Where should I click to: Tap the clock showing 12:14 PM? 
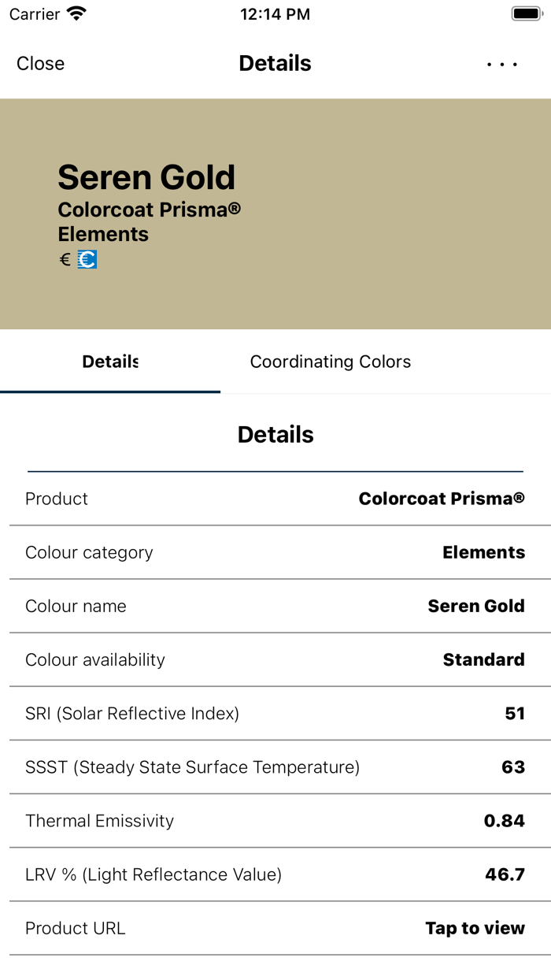pos(275,13)
